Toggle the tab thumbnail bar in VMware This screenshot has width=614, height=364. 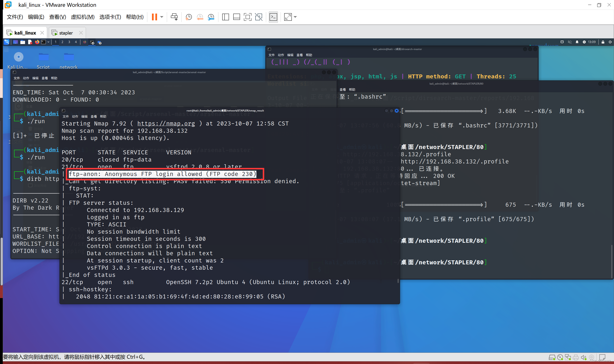click(x=236, y=17)
